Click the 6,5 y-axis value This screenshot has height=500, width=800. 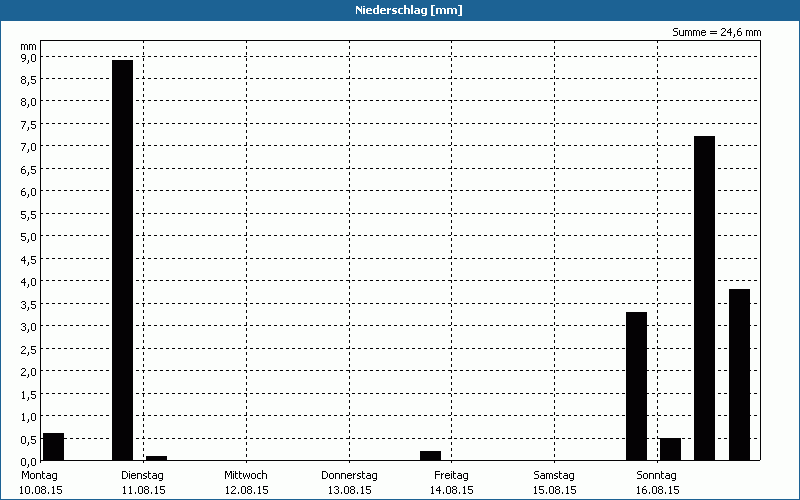coord(29,169)
